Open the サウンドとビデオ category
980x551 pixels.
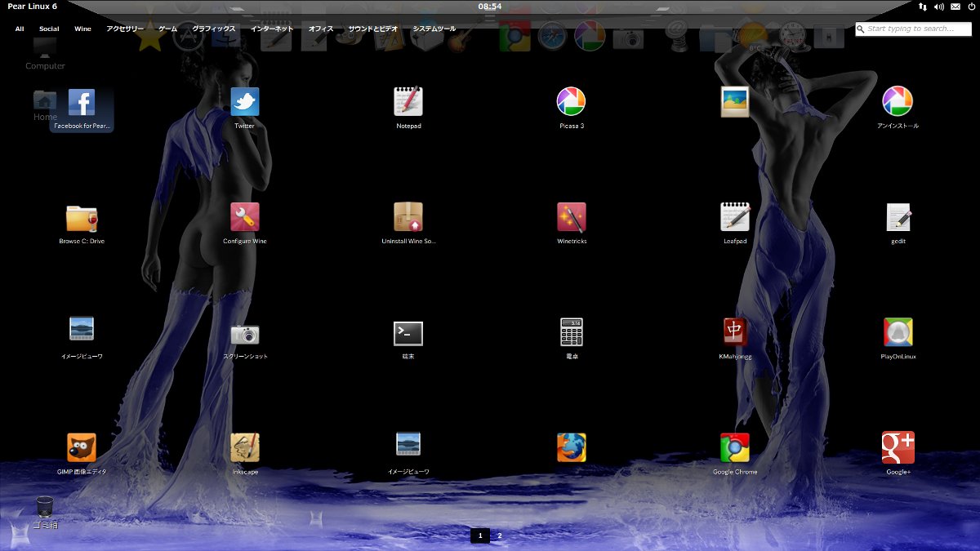point(373,29)
